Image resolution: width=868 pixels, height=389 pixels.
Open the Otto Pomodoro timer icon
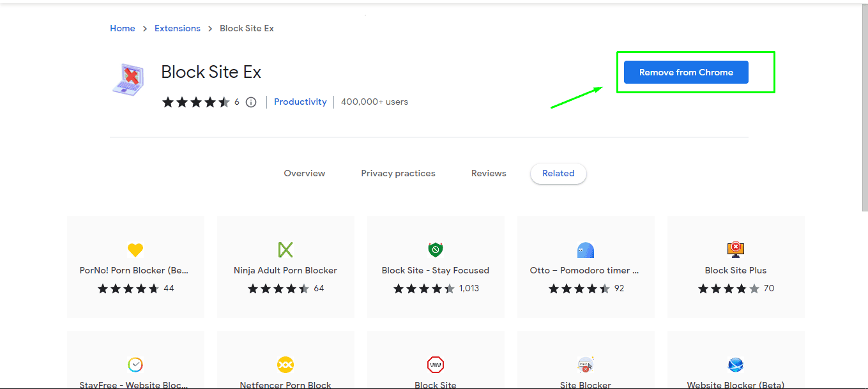pyautogui.click(x=585, y=250)
